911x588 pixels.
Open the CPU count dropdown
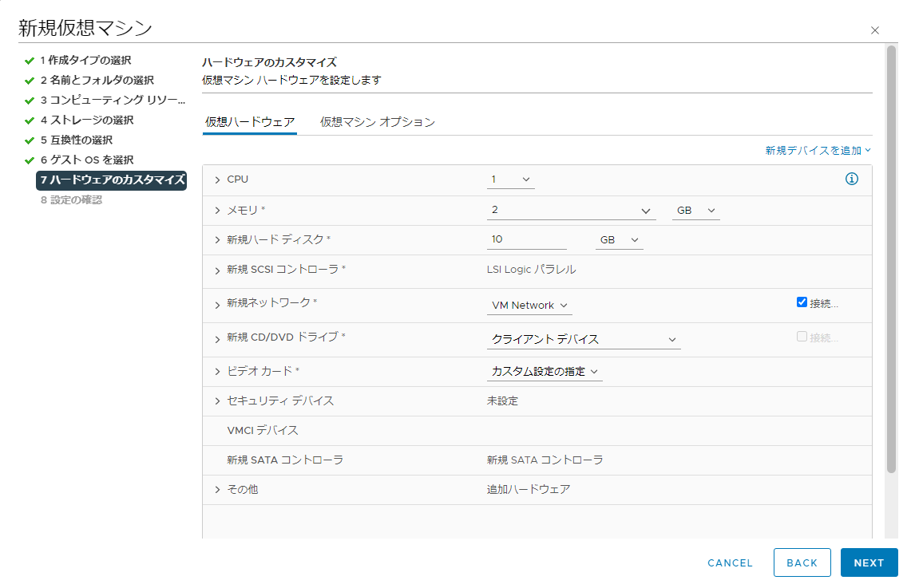point(510,180)
